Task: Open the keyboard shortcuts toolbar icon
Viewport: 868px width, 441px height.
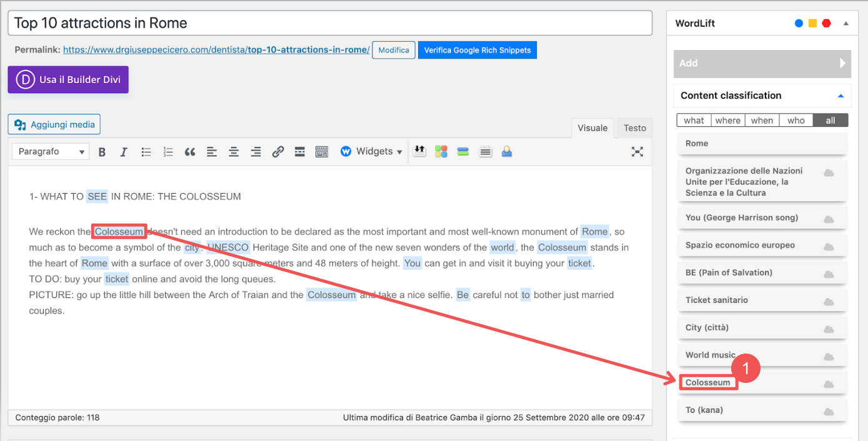Action: point(321,151)
